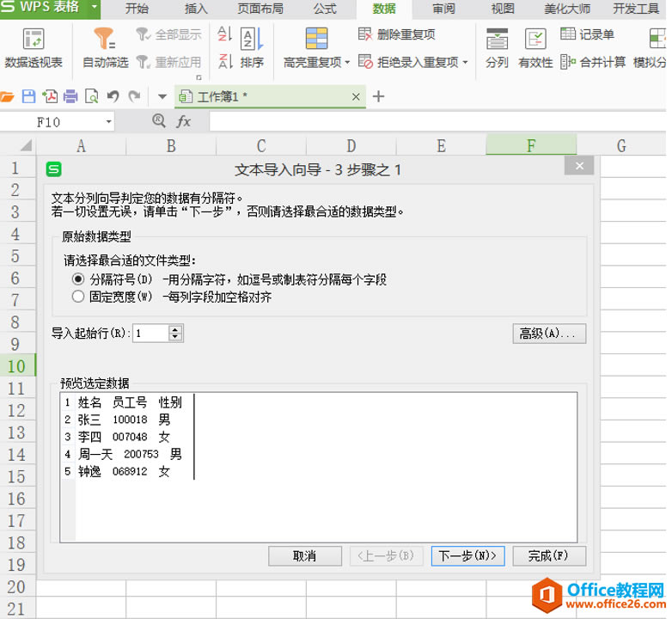This screenshot has height=619, width=672.
Task: Click the Print Preview icon
Action: 92,96
